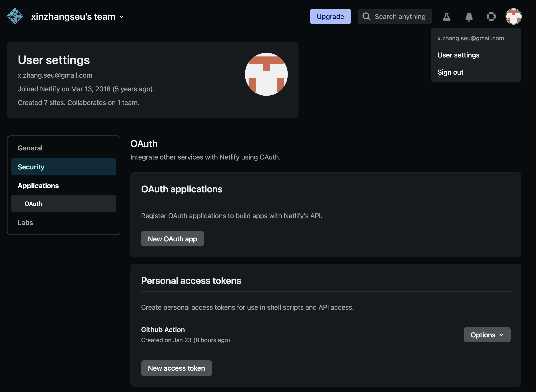The image size is (536, 392).
Task: Open the OAuth sub-item in the sidebar
Action: coord(33,204)
